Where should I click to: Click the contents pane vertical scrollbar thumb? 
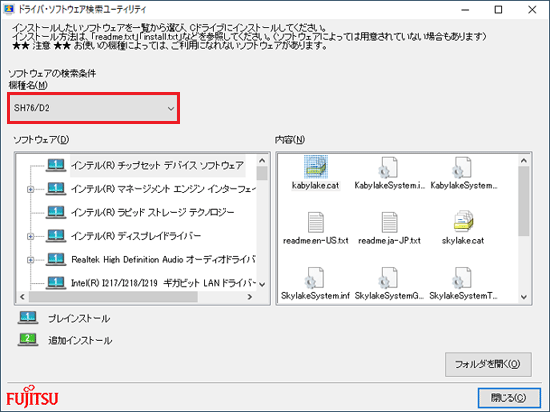pyautogui.click(x=524, y=201)
